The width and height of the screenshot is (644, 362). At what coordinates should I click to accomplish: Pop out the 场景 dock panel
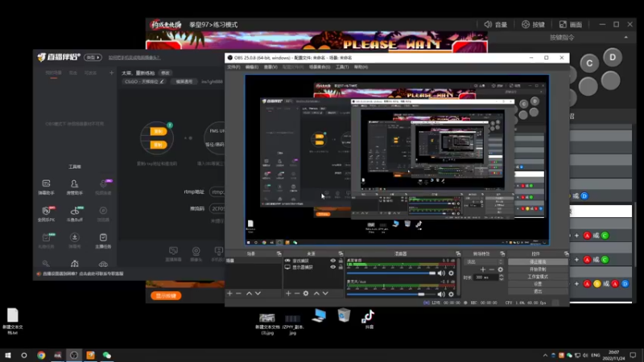pos(279,253)
